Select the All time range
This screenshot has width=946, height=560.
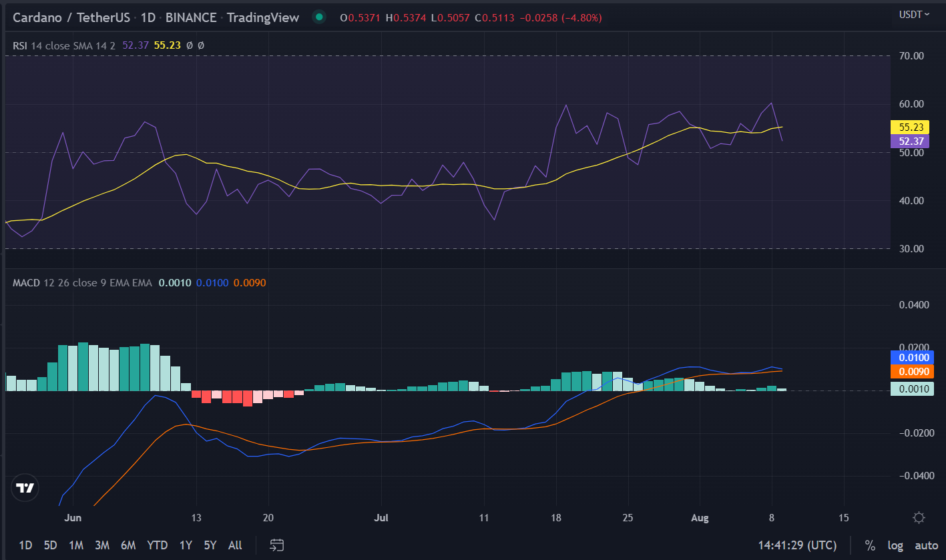[x=235, y=545]
